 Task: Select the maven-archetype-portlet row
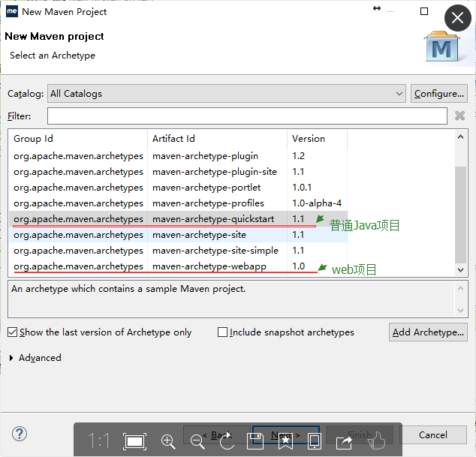(178, 188)
